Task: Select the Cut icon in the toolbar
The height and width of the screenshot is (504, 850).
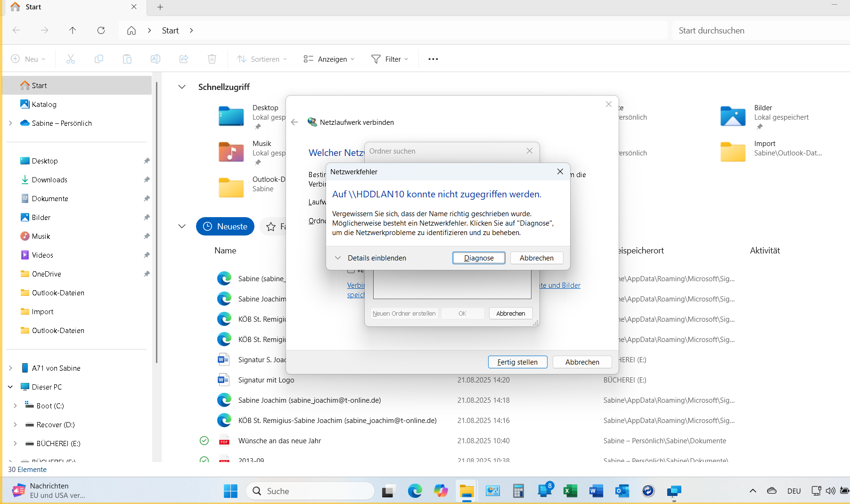Action: (70, 58)
